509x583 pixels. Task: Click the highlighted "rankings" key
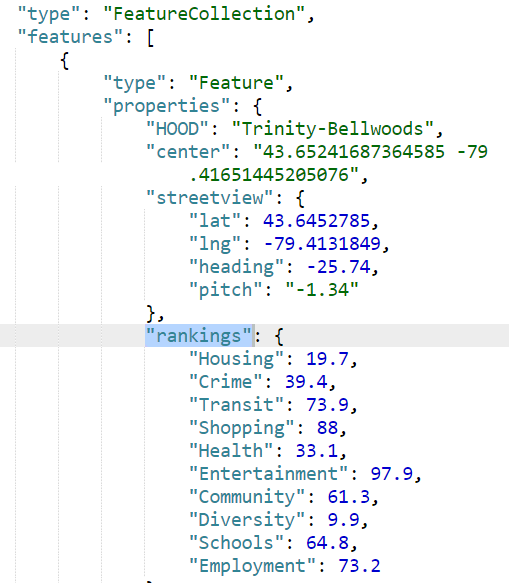(x=199, y=336)
